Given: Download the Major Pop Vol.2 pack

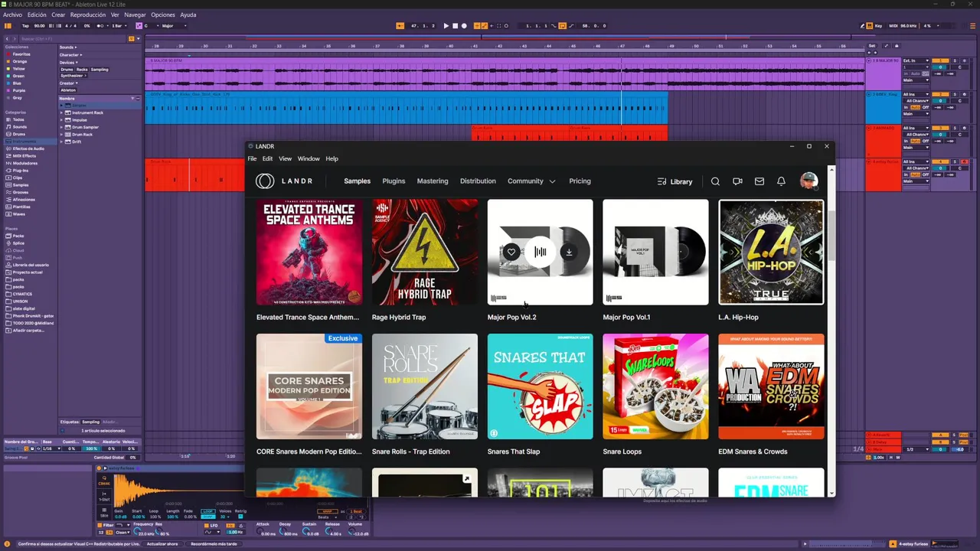Looking at the screenshot, I should click(x=569, y=252).
